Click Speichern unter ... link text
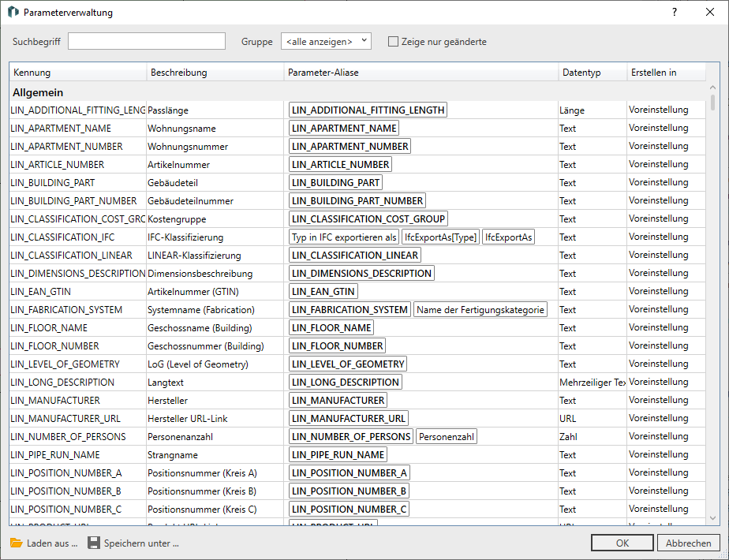 pyautogui.click(x=141, y=543)
